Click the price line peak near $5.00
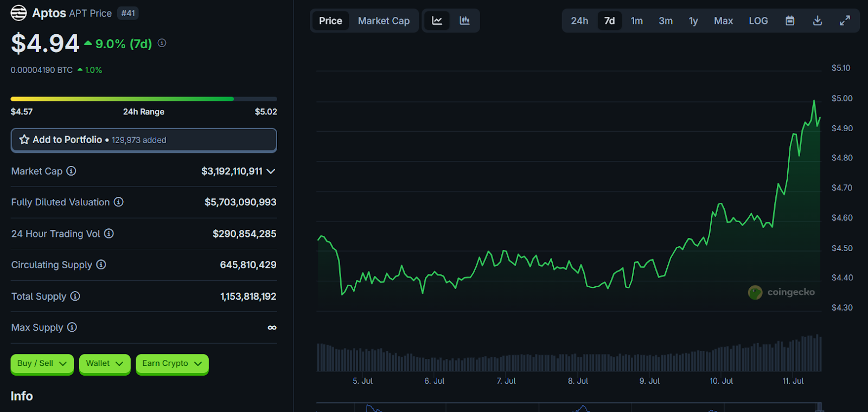Viewport: 868px width, 412px height. 814,101
